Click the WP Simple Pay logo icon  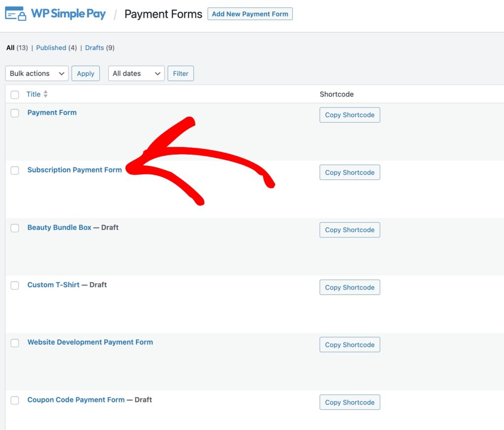tap(16, 14)
